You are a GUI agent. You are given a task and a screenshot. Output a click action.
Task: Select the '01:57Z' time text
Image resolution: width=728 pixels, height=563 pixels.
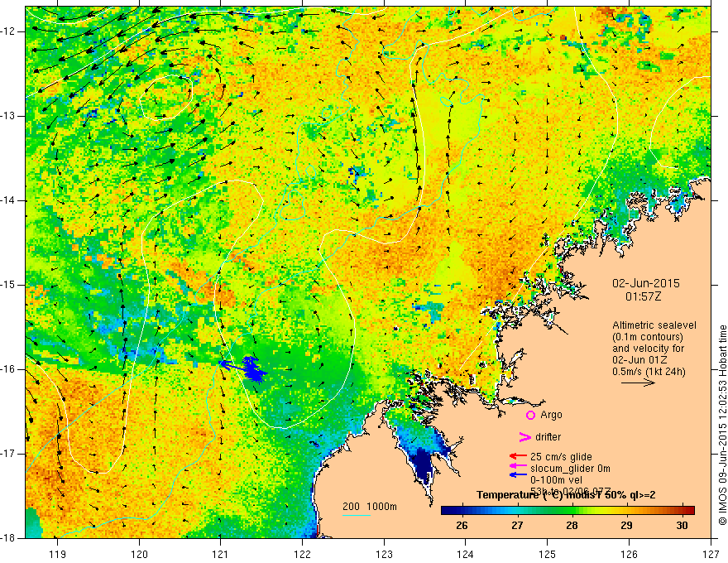click(x=643, y=296)
